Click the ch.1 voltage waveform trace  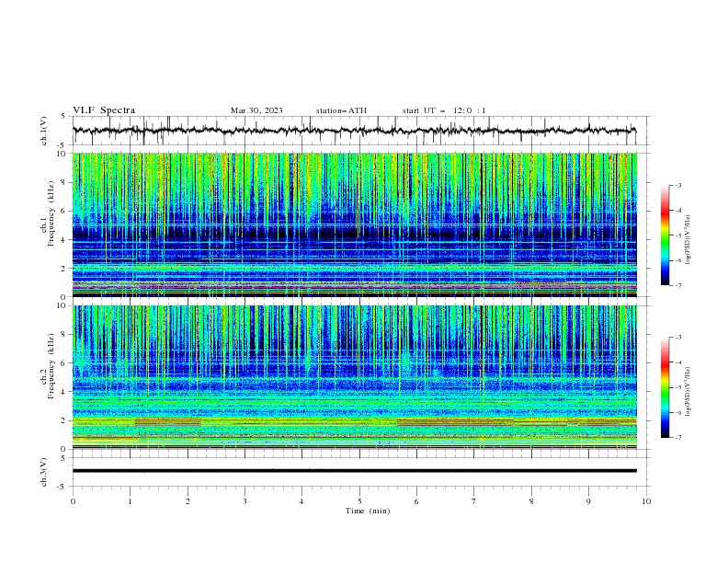pyautogui.click(x=354, y=131)
